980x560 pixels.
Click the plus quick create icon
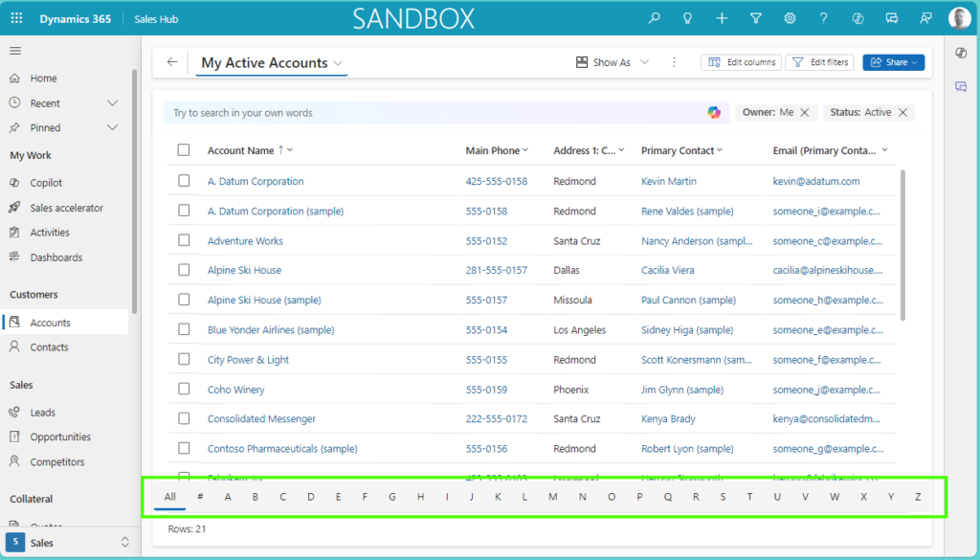point(722,18)
